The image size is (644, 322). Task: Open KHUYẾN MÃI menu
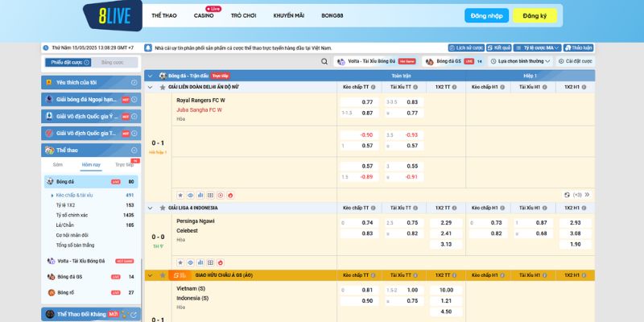coord(289,15)
